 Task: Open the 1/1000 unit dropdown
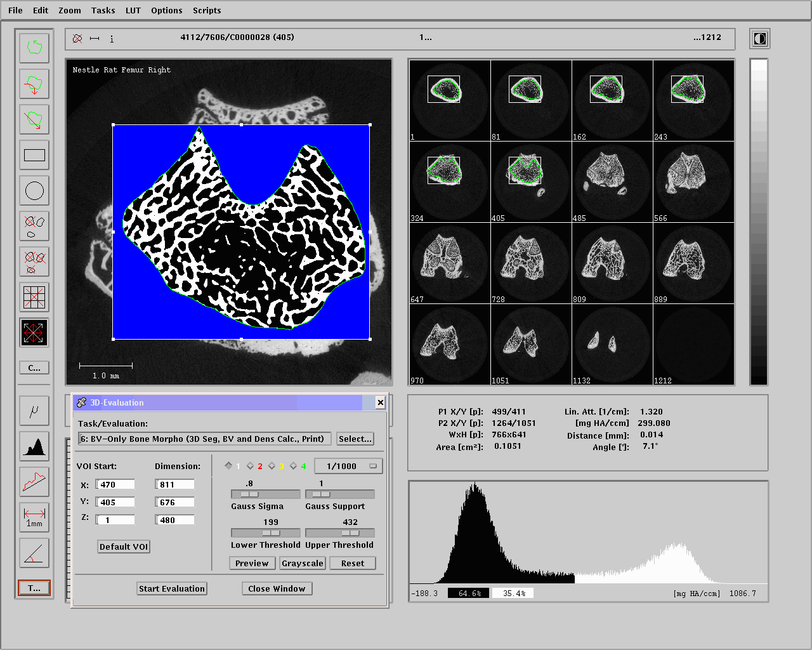[348, 466]
